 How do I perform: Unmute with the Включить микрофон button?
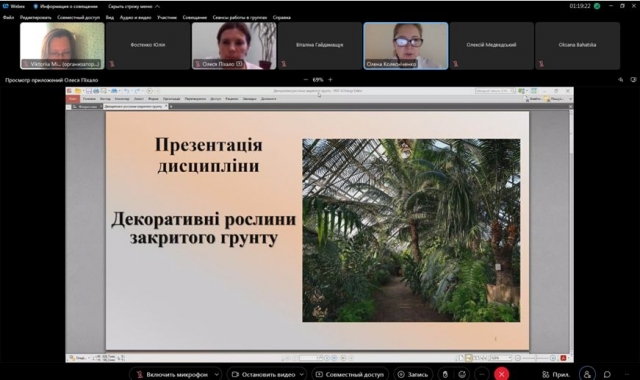[172, 374]
